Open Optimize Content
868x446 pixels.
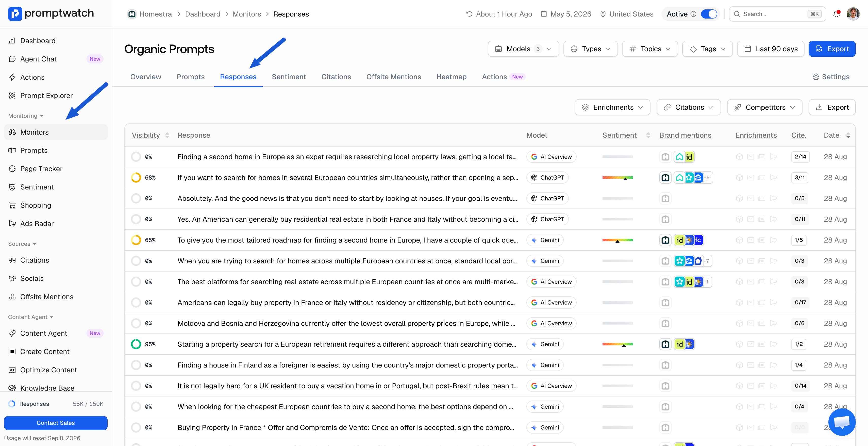(56, 370)
